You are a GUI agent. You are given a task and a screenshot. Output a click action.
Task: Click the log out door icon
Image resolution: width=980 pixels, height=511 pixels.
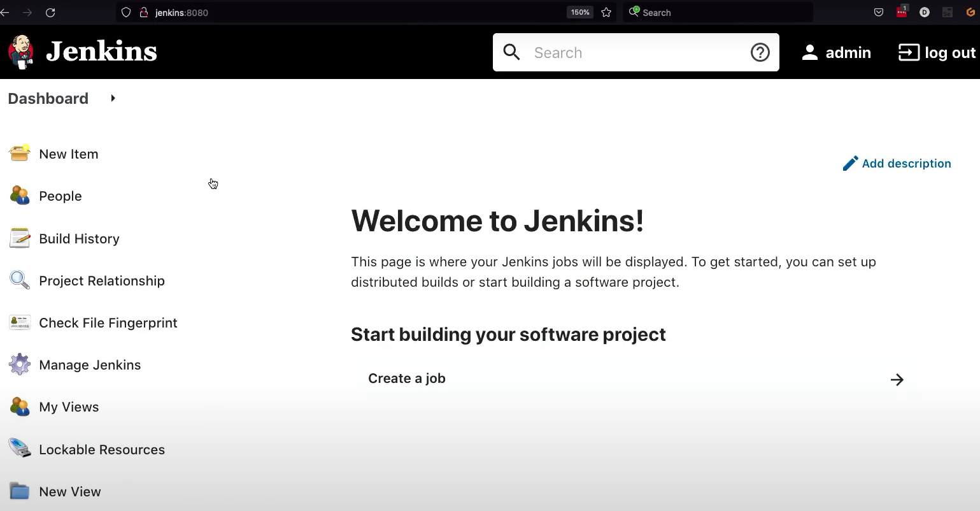(909, 52)
